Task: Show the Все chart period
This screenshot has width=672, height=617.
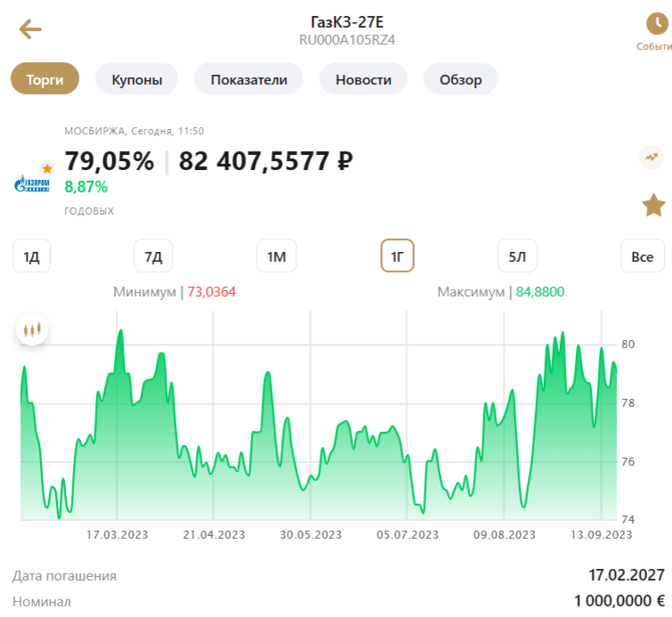Action: click(643, 256)
